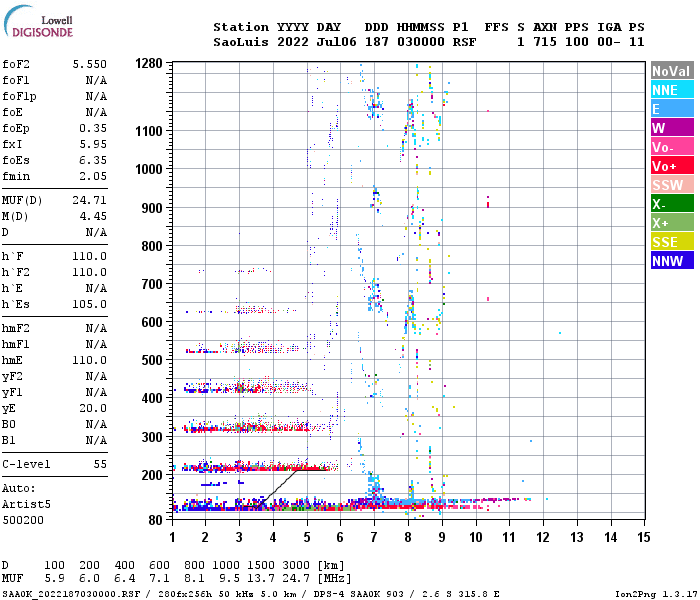Viewport: 700px width, 600px height.
Task: Click the X- dark green legend swatch
Action: coord(672,204)
